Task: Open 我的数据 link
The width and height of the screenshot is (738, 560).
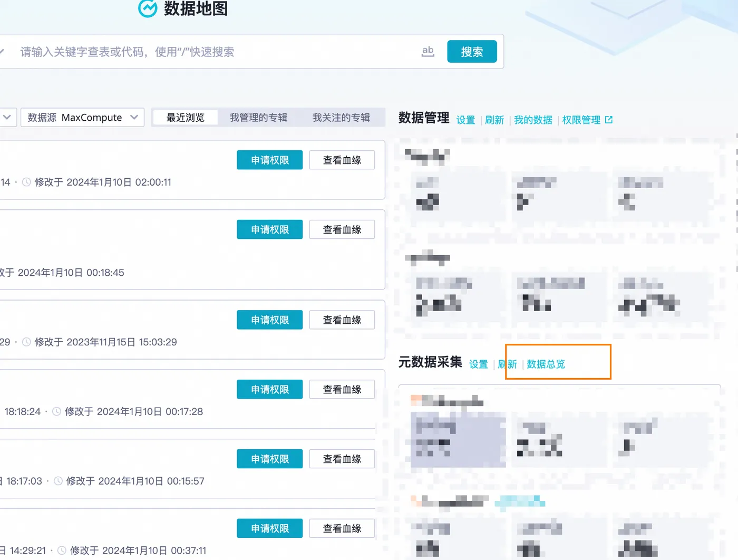Action: (x=533, y=120)
